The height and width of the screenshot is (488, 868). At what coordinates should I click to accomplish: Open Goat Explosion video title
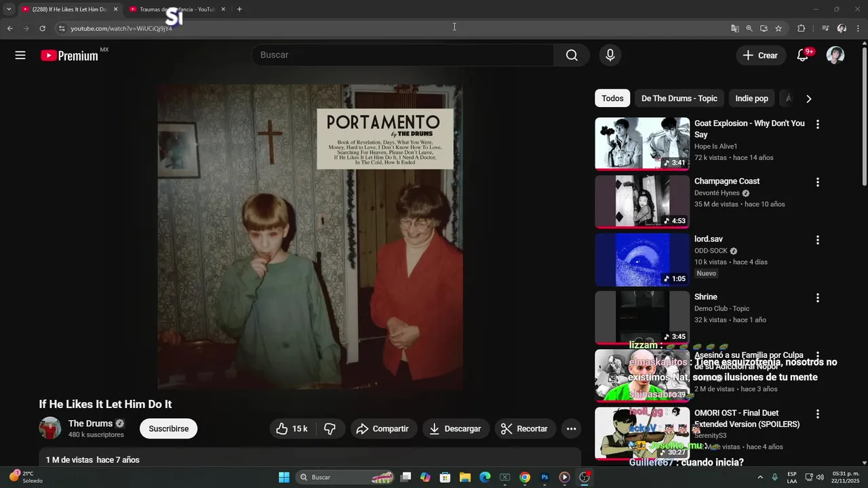tap(749, 129)
